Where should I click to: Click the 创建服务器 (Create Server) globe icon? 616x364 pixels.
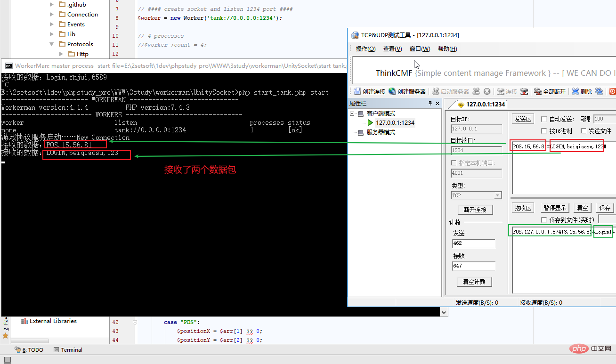tap(392, 91)
